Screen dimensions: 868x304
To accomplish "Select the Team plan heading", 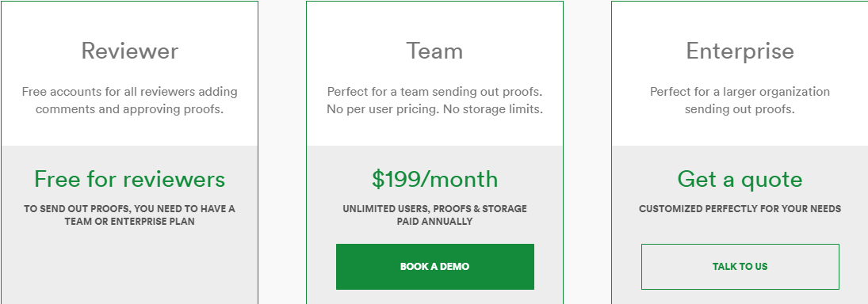I will [x=434, y=51].
